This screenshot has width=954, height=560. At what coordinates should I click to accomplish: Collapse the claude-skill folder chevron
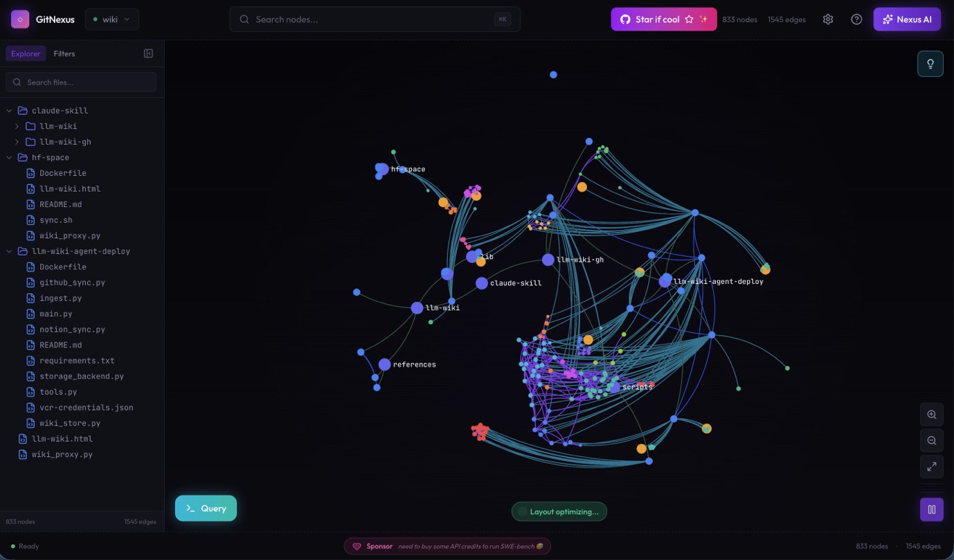pos(9,111)
